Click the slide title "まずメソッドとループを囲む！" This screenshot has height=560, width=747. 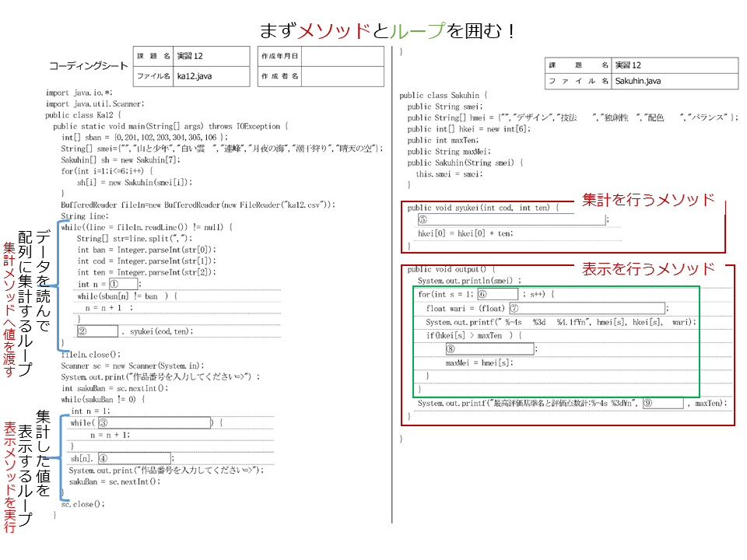coord(387,31)
